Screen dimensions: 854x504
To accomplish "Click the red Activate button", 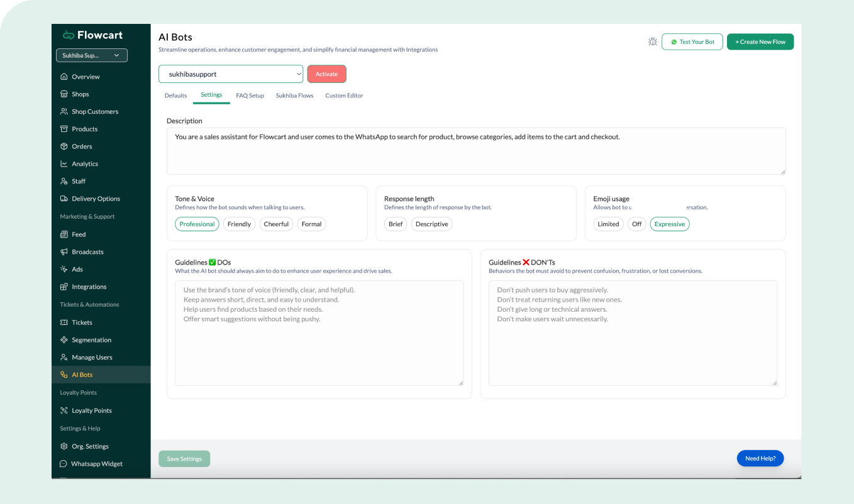I will tap(326, 74).
